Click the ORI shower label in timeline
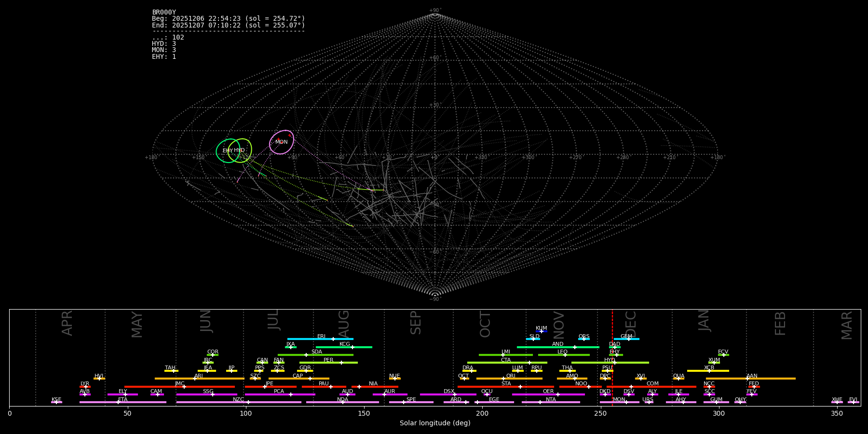Viewport: 868px width, 434px height. click(511, 376)
